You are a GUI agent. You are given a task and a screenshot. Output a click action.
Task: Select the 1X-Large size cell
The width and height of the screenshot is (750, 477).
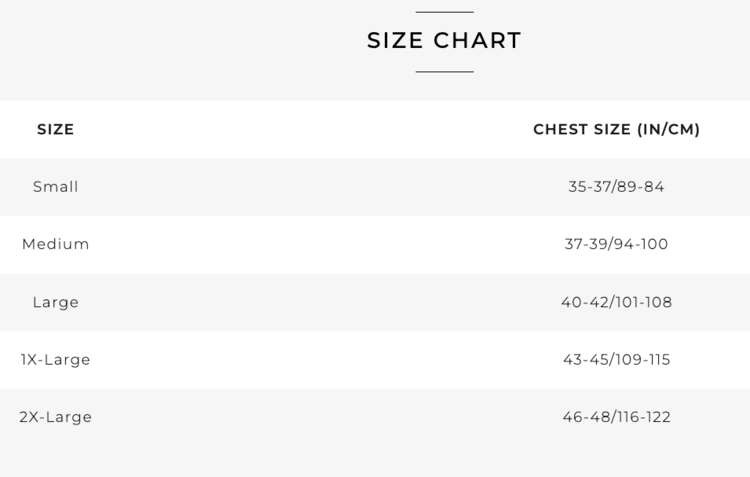click(55, 359)
